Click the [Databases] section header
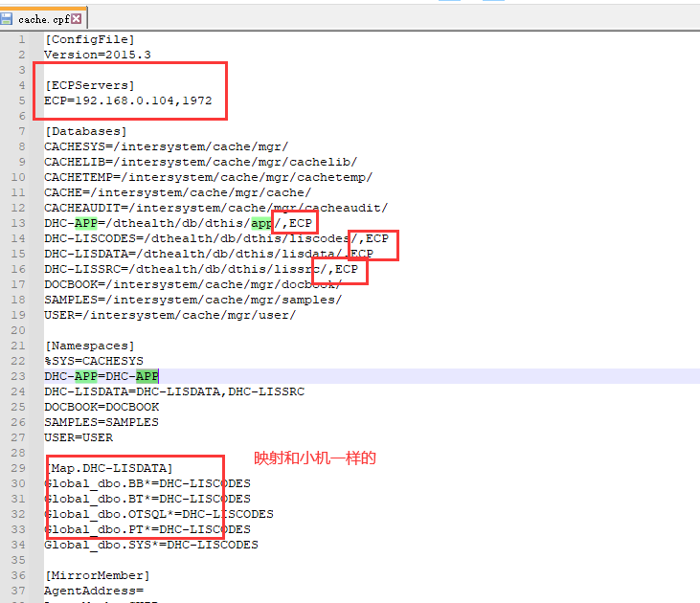 [86, 131]
